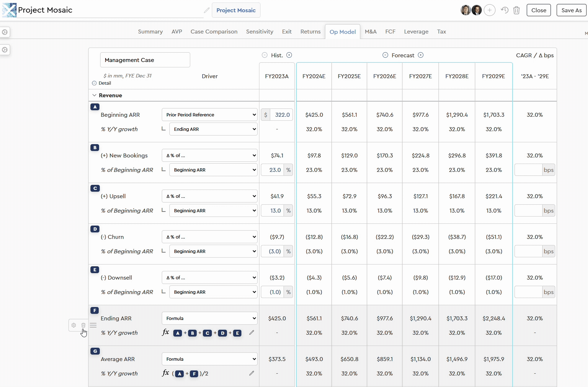Add a collaborator with the plus avatar icon
This screenshot has height=387, width=588.
(x=490, y=10)
